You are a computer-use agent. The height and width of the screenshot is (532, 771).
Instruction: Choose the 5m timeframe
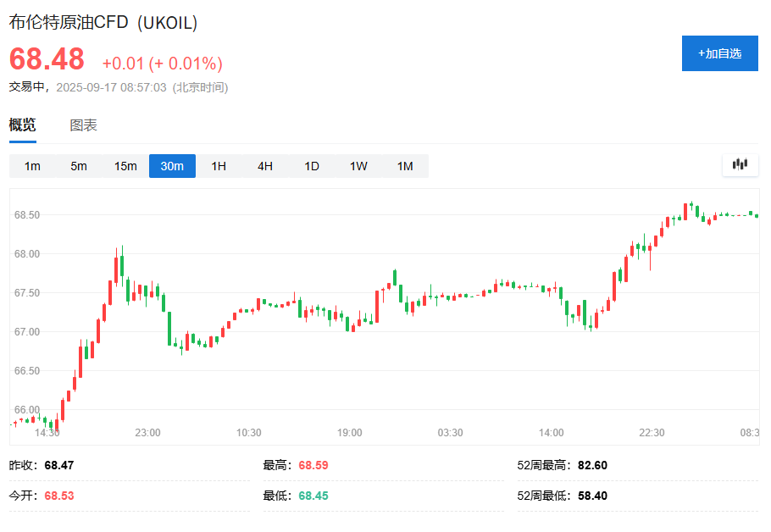(79, 166)
